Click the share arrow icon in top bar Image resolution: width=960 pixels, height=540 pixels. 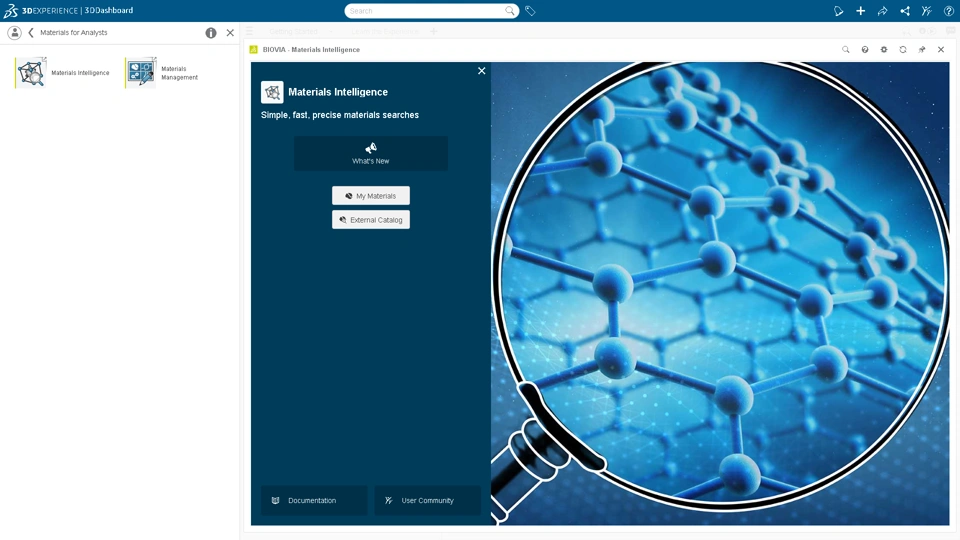[x=882, y=11]
